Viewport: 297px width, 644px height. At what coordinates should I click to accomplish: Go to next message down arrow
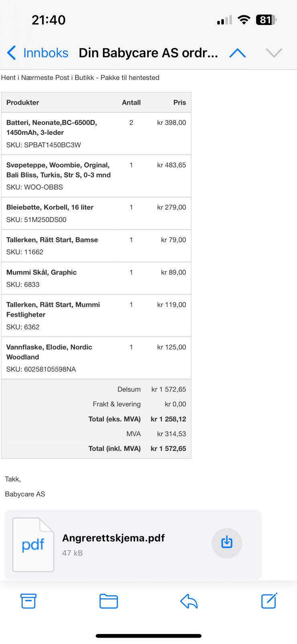click(274, 53)
